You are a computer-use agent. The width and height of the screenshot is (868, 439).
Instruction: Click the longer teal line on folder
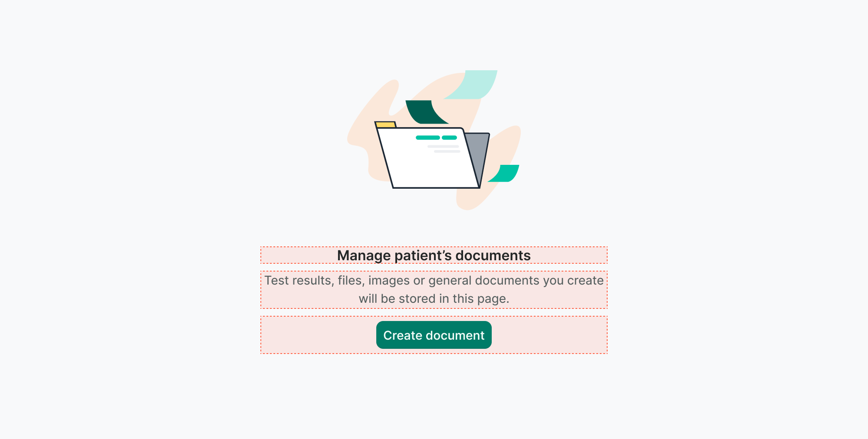click(x=427, y=138)
